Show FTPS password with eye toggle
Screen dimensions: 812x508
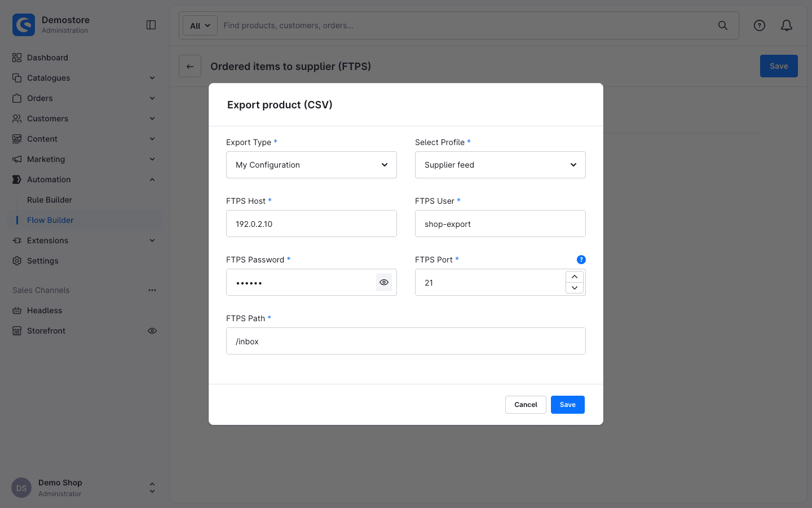[x=384, y=282]
